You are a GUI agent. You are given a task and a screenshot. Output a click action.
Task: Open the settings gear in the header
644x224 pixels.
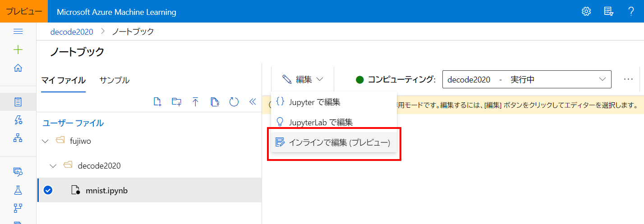coord(586,12)
